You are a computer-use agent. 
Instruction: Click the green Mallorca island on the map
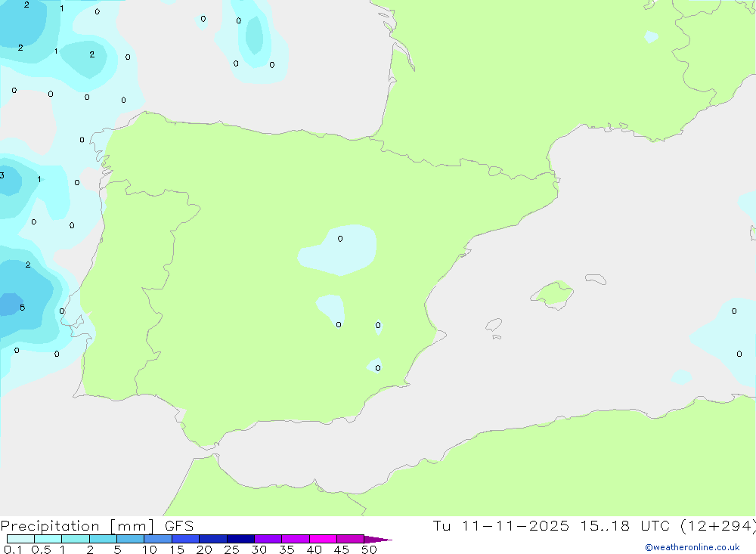(x=553, y=293)
